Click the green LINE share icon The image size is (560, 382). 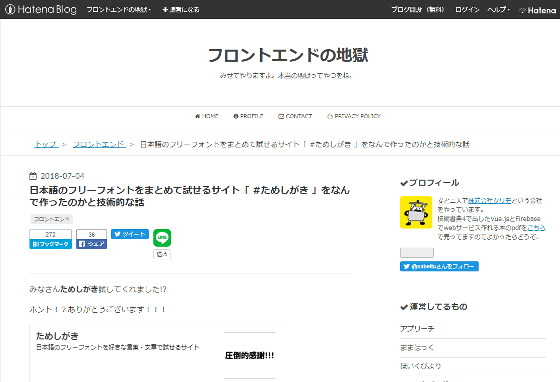[x=162, y=238]
